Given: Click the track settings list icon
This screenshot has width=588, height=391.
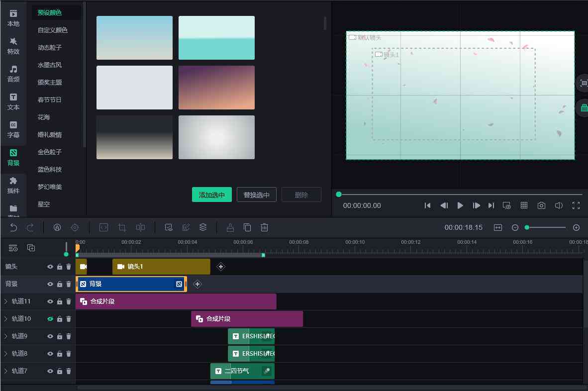Looking at the screenshot, I should pos(13,248).
